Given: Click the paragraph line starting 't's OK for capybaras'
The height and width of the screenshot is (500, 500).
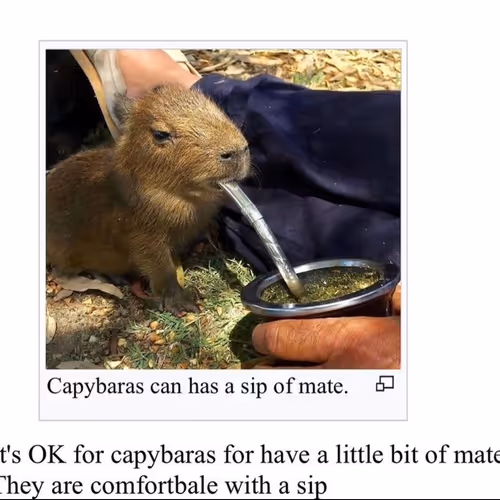Looking at the screenshot, I should point(250,455).
